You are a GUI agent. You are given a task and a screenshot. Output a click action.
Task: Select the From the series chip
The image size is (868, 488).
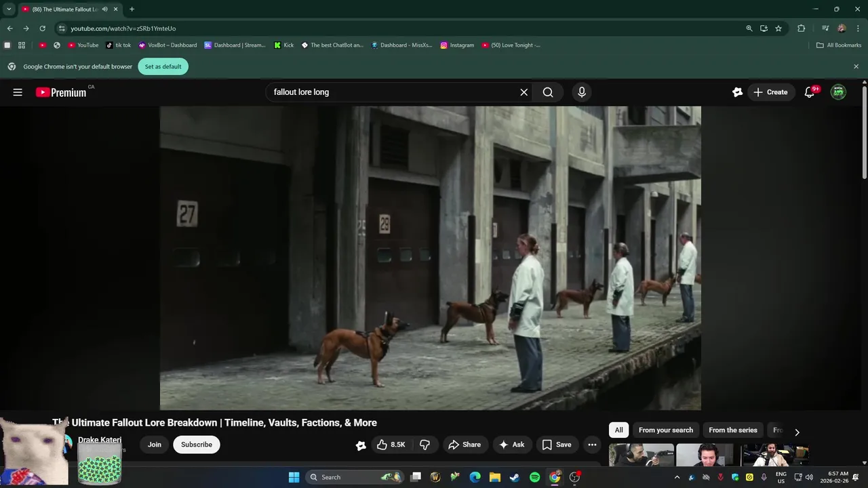coord(733,430)
